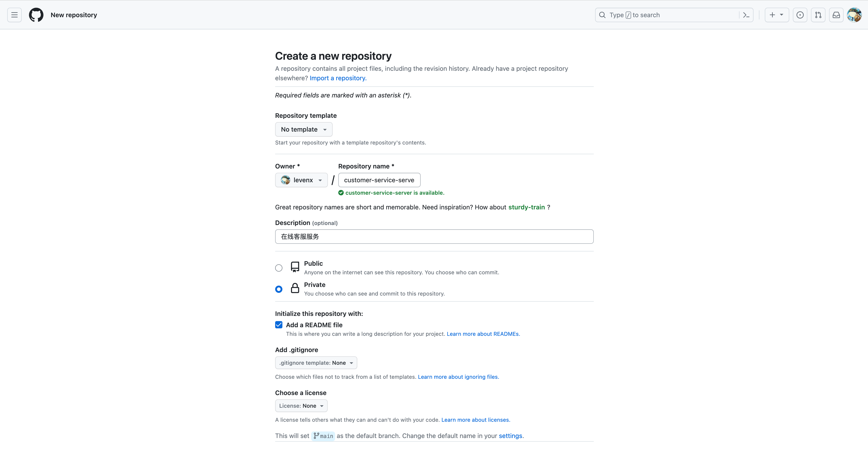Use the sturdy-train name suggestion
Screen dimensions: 868x450
tap(526, 207)
